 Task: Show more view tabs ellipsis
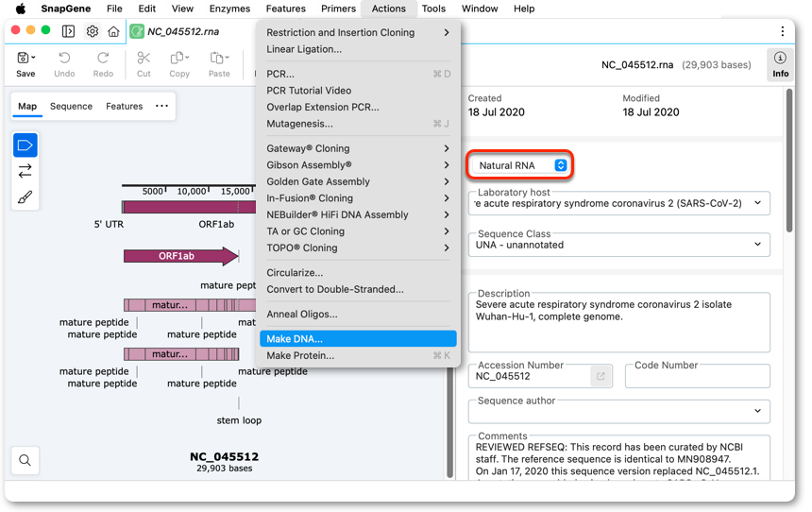[x=161, y=106]
